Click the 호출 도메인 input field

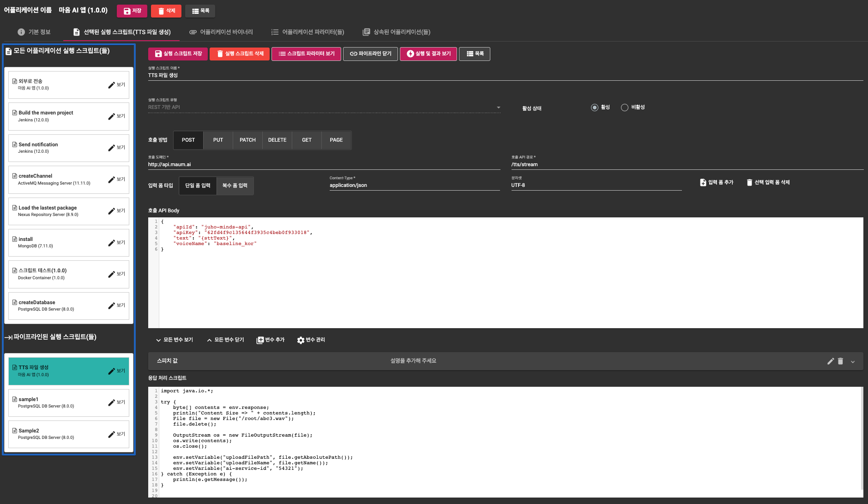coord(324,164)
